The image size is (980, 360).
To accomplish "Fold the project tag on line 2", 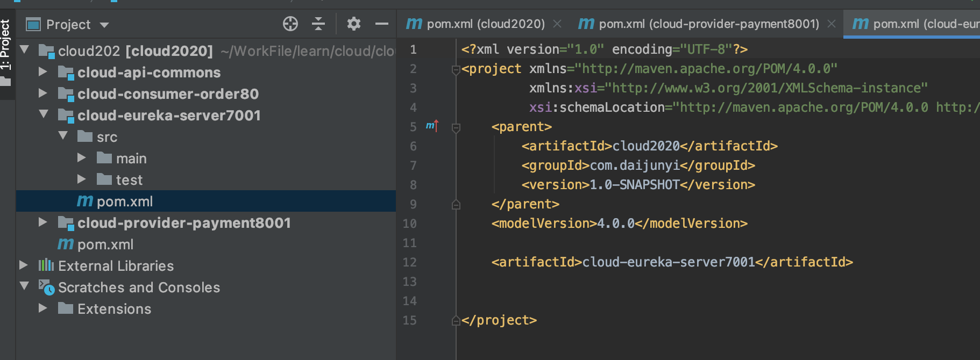I will coord(456,69).
